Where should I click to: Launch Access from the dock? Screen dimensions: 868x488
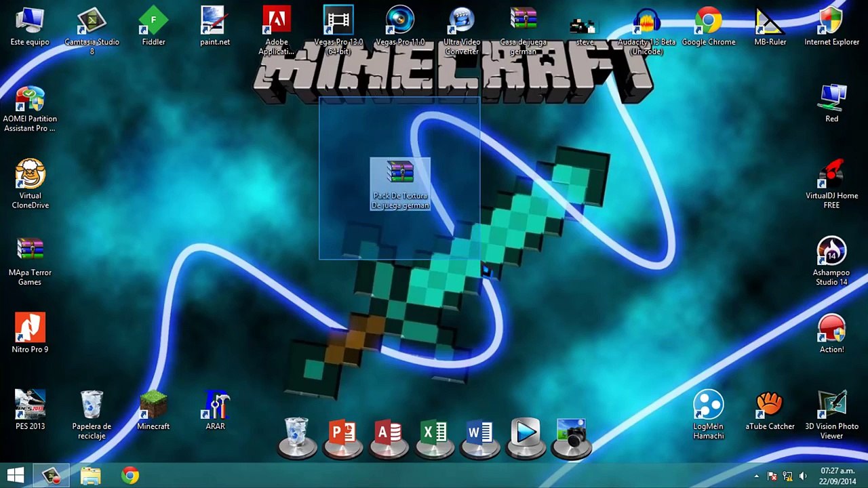click(389, 437)
